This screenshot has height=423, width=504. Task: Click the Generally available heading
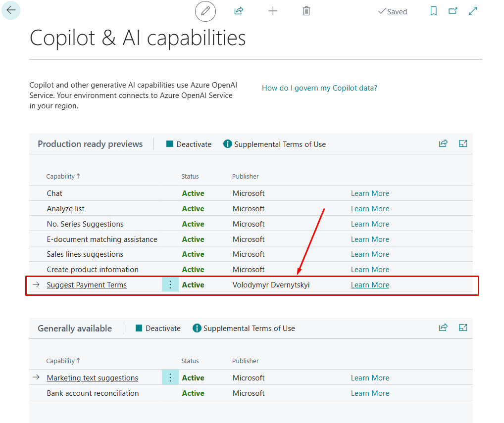tap(75, 328)
